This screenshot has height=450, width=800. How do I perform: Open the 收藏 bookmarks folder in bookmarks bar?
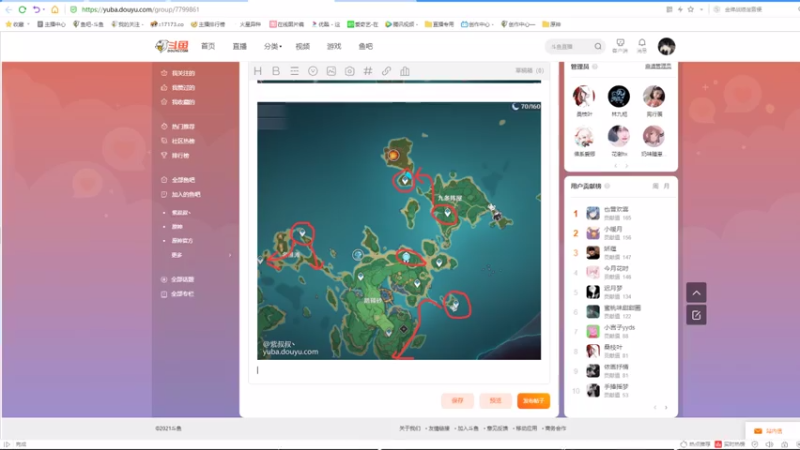pos(16,24)
